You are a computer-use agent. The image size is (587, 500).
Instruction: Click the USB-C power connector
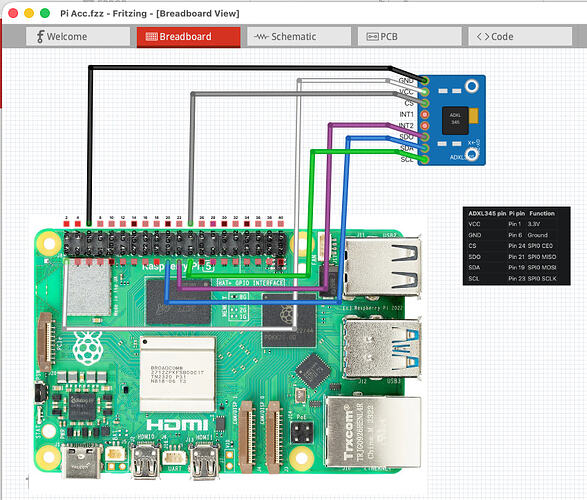click(x=82, y=461)
